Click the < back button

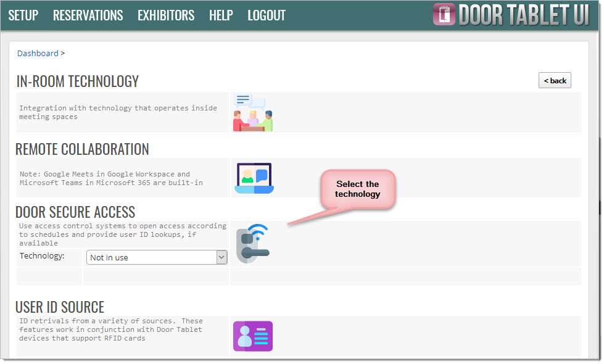[x=555, y=80]
